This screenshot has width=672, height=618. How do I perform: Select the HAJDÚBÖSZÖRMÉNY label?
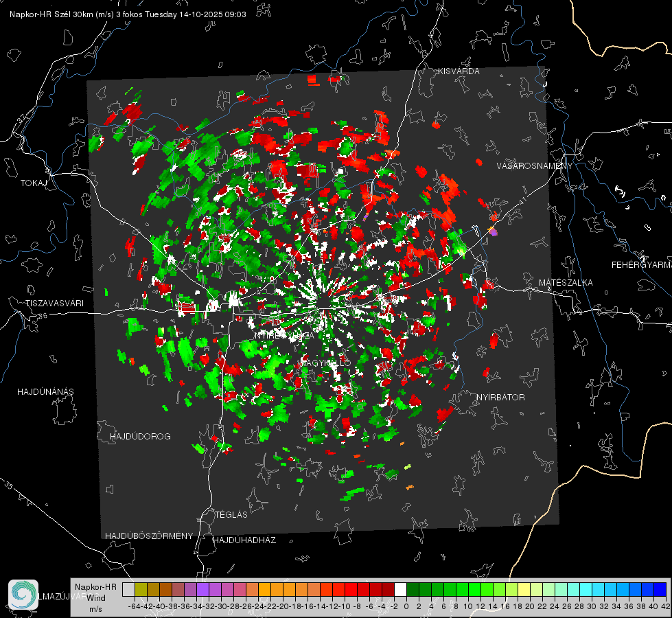(149, 536)
